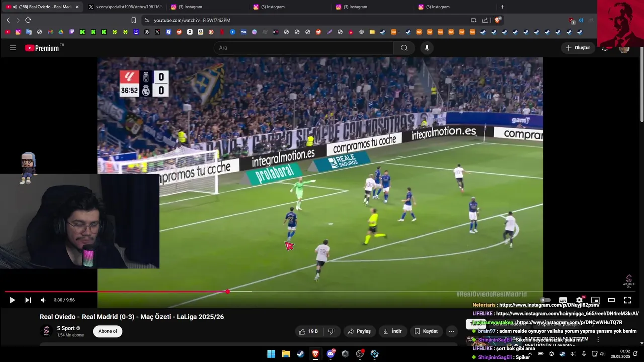
Task: Reload the current page
Action: (x=28, y=20)
